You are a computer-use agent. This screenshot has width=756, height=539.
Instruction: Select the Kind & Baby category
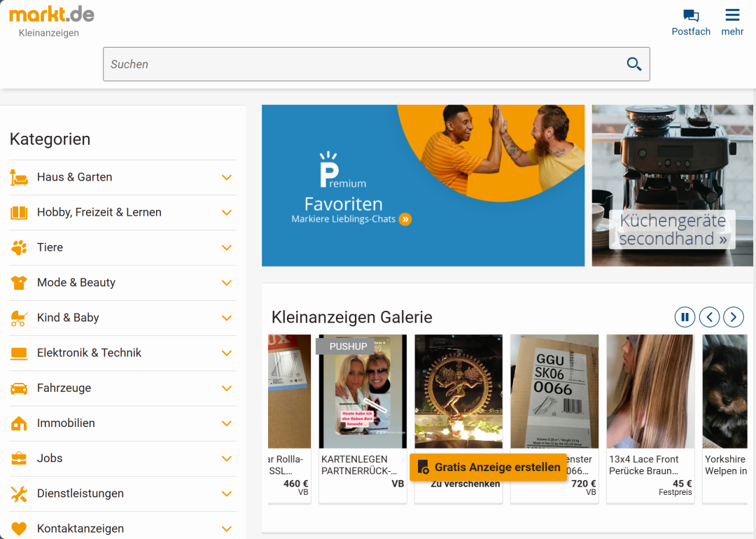(68, 318)
